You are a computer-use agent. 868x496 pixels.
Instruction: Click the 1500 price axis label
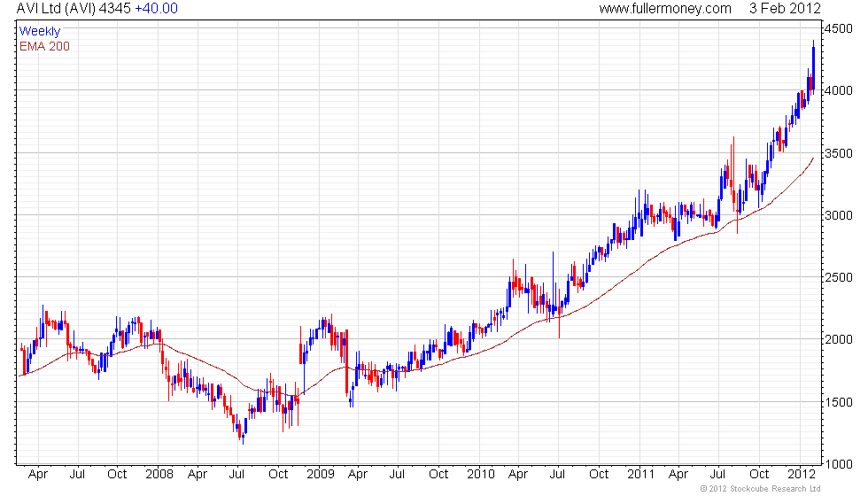(838, 402)
